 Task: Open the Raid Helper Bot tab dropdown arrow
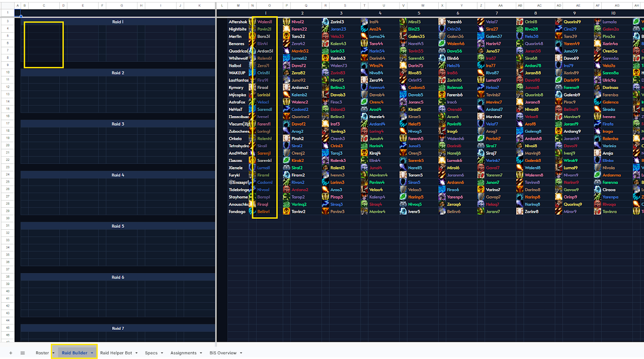click(x=136, y=353)
